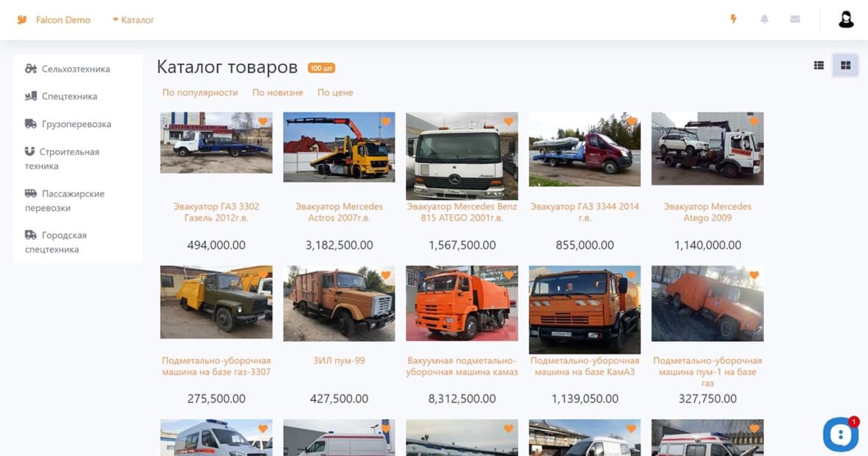Switch to list view layout icon

pos(819,65)
